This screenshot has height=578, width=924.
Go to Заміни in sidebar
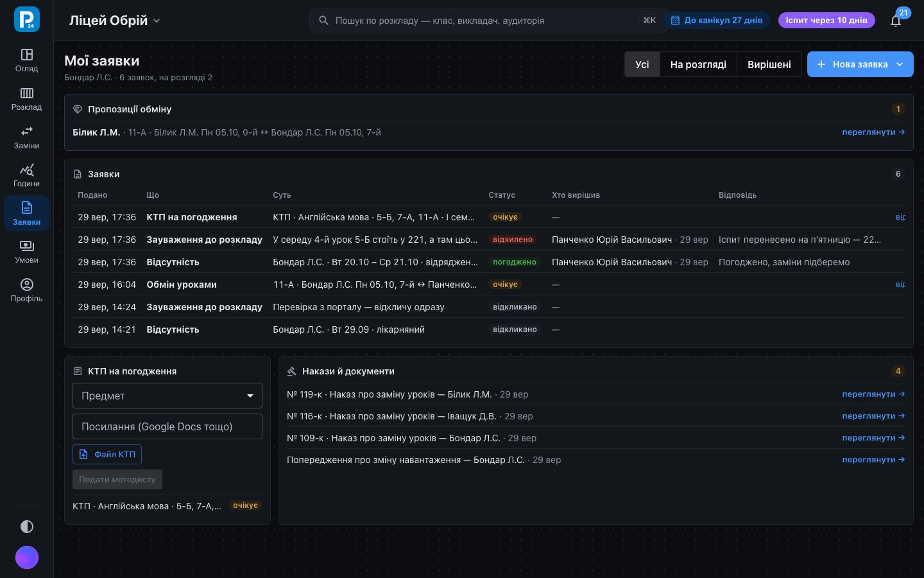pos(27,137)
